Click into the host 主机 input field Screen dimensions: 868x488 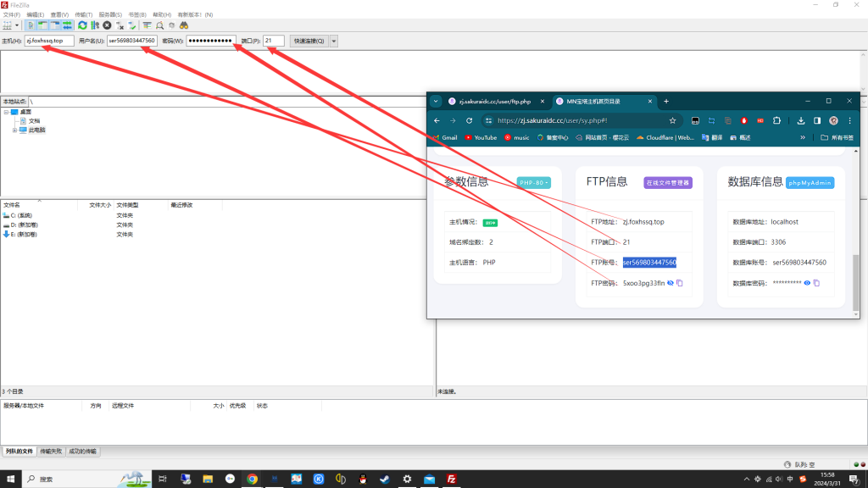pos(48,41)
